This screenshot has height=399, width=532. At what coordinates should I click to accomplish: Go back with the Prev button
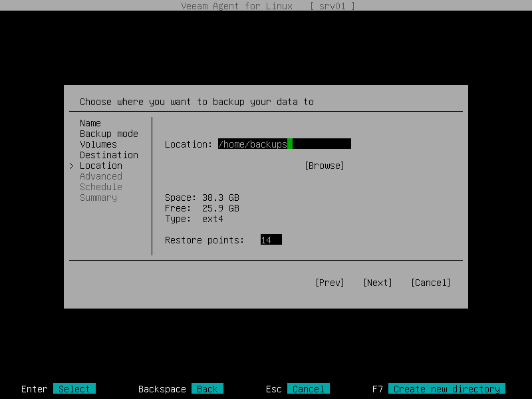click(x=329, y=283)
